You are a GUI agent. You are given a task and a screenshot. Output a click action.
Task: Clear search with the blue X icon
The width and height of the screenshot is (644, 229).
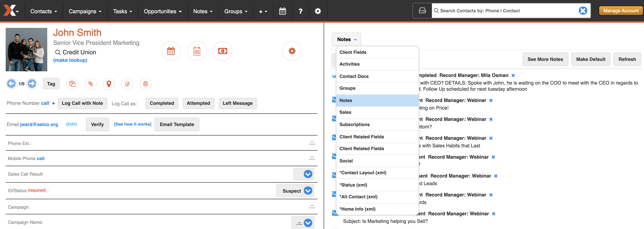pos(583,11)
